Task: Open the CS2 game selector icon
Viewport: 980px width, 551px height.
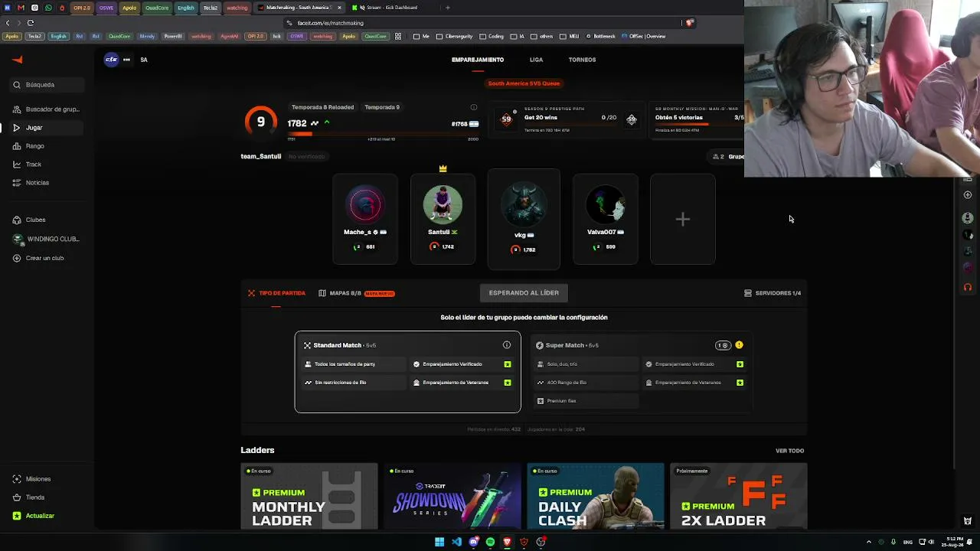Action: click(x=112, y=60)
